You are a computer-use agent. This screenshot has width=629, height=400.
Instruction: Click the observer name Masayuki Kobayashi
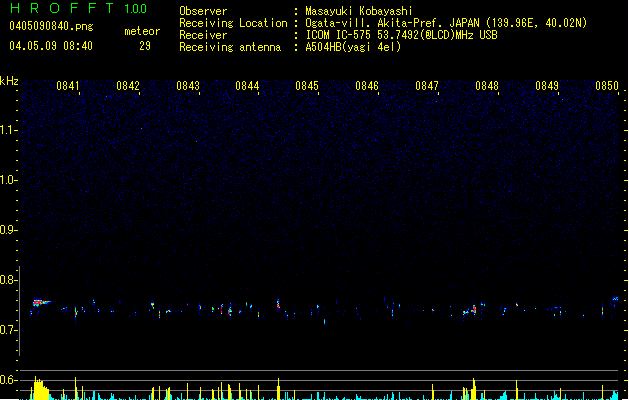[x=359, y=11]
